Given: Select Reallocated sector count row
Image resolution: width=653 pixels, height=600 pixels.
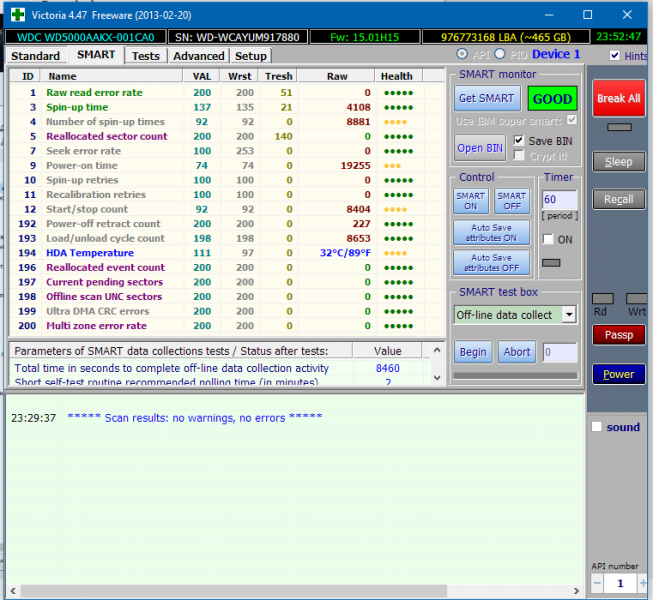Looking at the screenshot, I should (227, 136).
